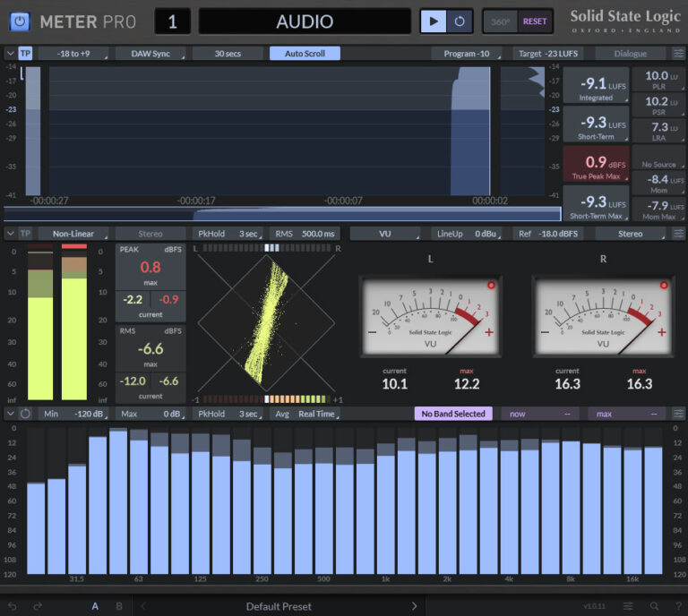
Task: Open the loudness section settings menu icon
Action: pyautogui.click(x=678, y=54)
